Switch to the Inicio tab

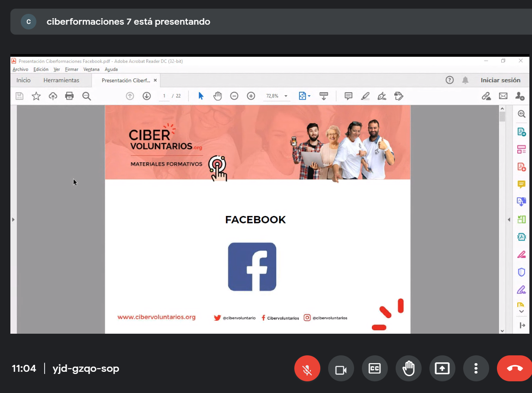click(x=23, y=80)
